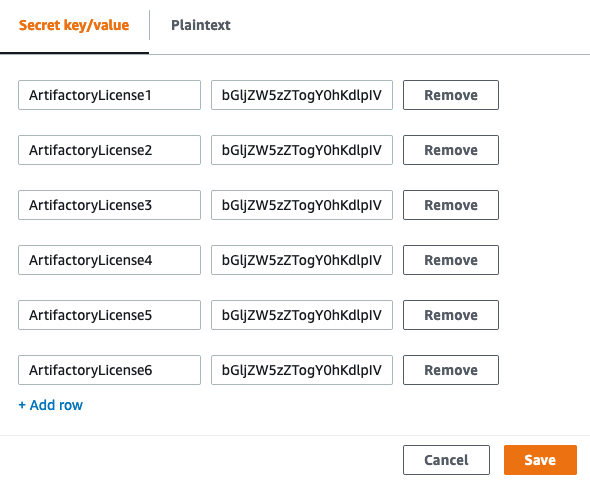Remove the ArtifactoryLicense3 row

point(451,205)
